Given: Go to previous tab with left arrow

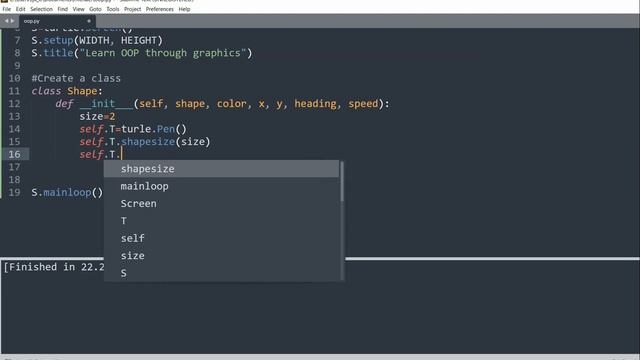Looking at the screenshot, I should (6, 21).
